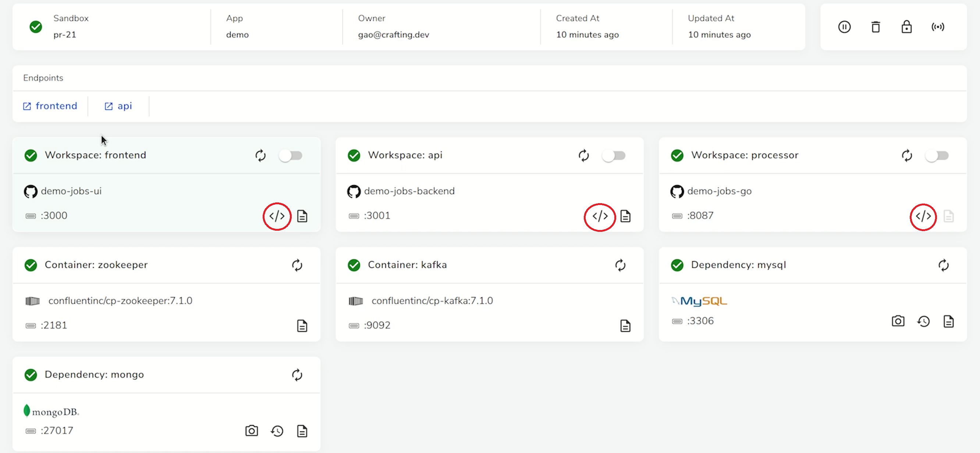This screenshot has width=980, height=453.
Task: Click the demo-jobs-backend repository name
Action: [409, 191]
